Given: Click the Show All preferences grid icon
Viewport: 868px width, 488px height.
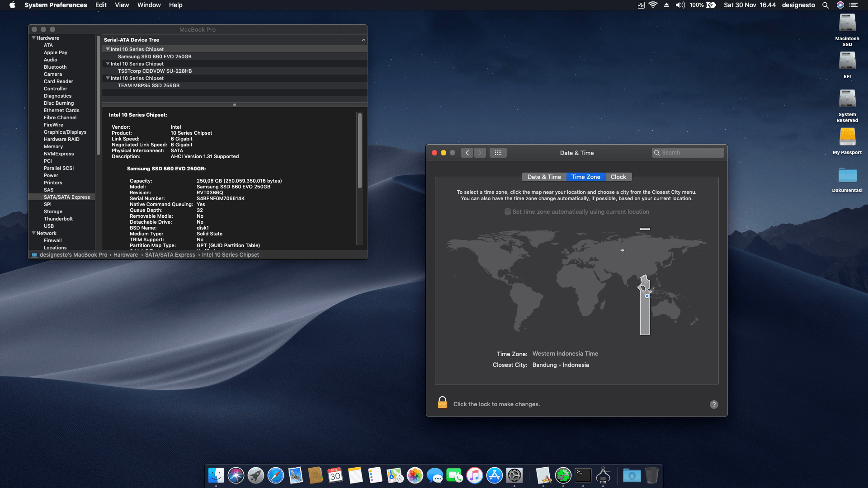Looking at the screenshot, I should 498,153.
